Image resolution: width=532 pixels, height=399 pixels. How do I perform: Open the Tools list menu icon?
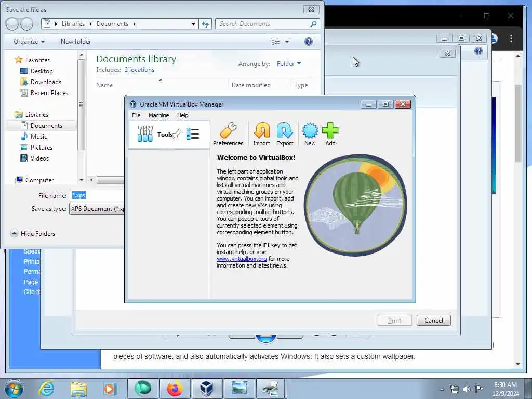193,134
